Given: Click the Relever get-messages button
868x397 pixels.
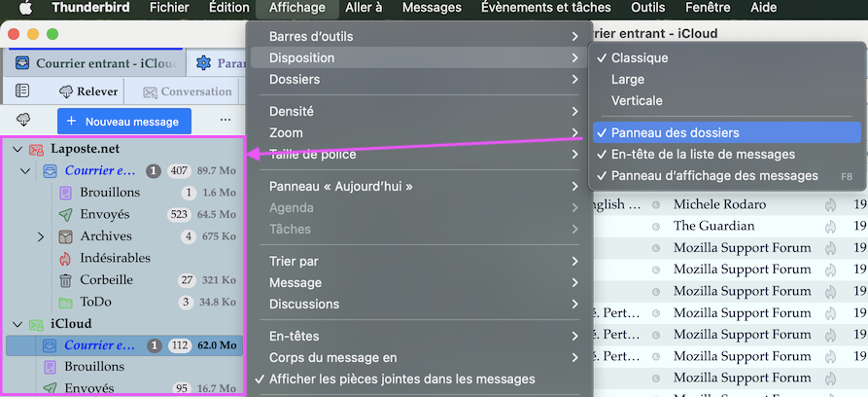Looking at the screenshot, I should (x=88, y=91).
